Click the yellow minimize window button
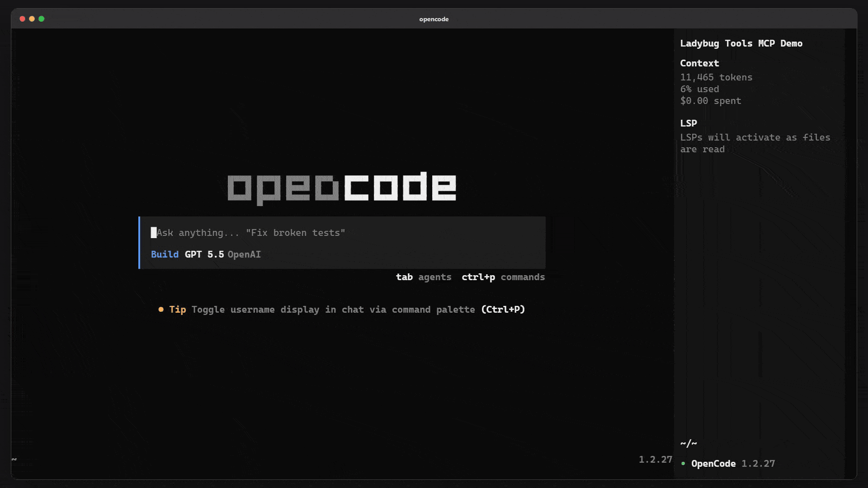The width and height of the screenshot is (868, 488). (32, 19)
